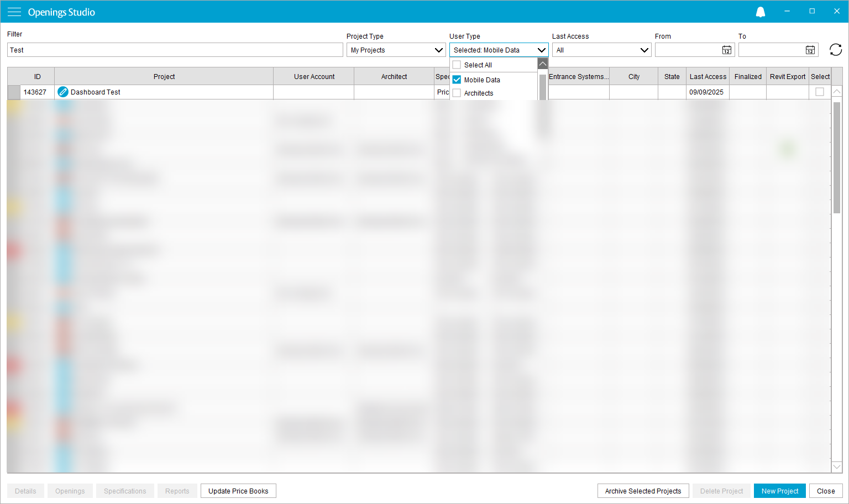Click the refresh icon beside date filters
Screen dimensions: 849x504
835,50
